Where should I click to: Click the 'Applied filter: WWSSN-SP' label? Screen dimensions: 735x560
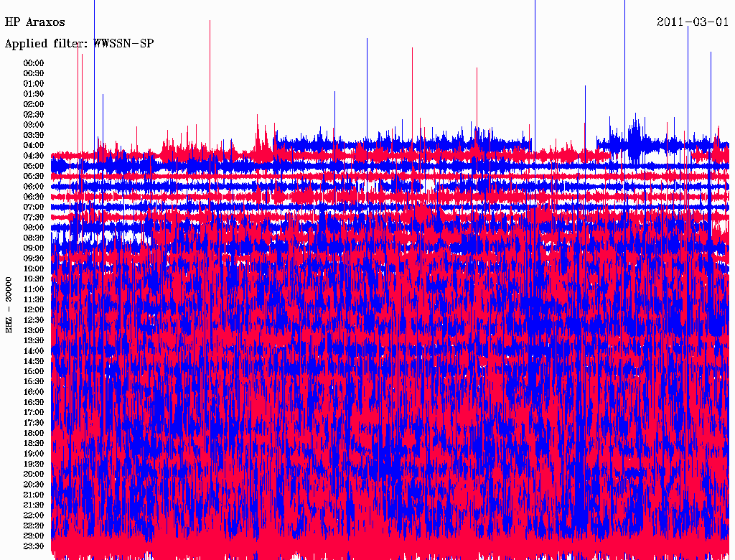coord(79,44)
